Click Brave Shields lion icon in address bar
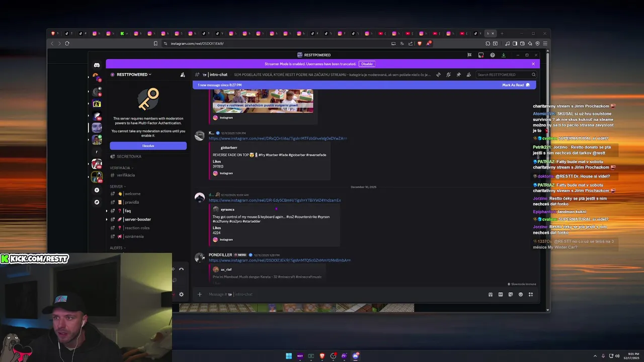 point(419,43)
